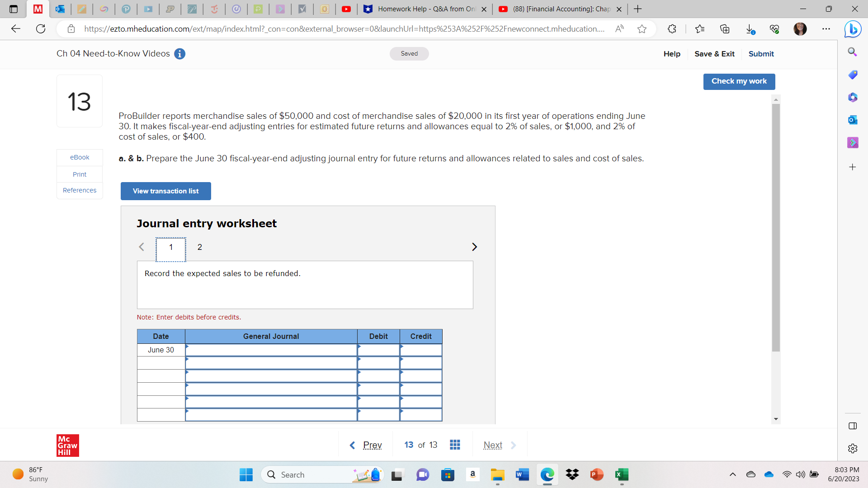This screenshot has height=488, width=868.
Task: Open the Bing Chat sidebar icon
Action: tap(853, 29)
